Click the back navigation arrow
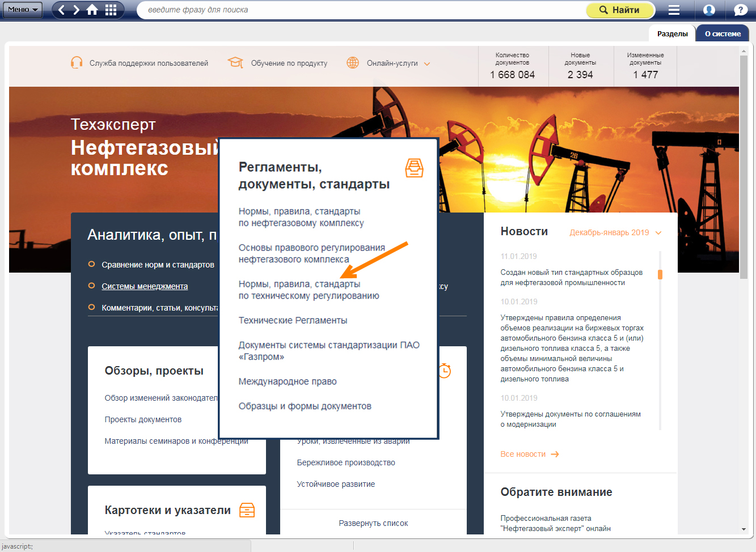Screen dimensions: 756x552 62,10
